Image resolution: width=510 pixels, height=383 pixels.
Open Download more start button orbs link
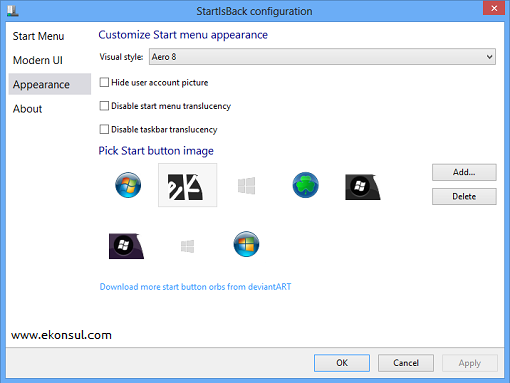[195, 287]
